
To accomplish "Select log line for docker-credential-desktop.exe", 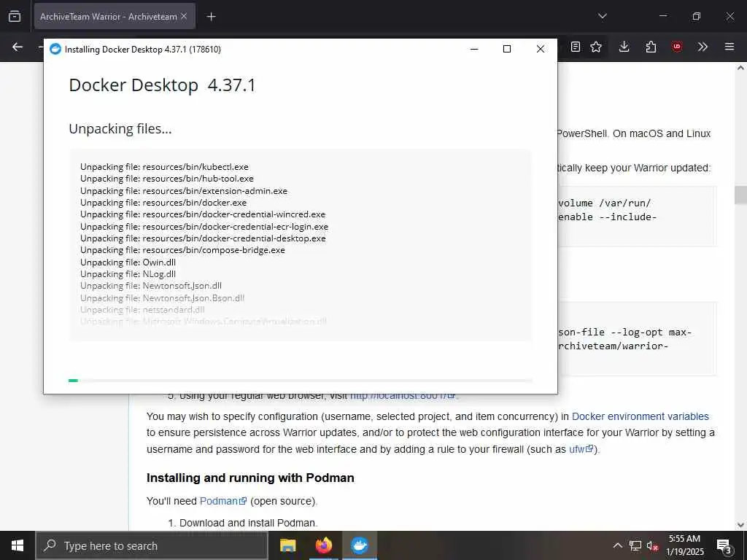I will point(203,238).
